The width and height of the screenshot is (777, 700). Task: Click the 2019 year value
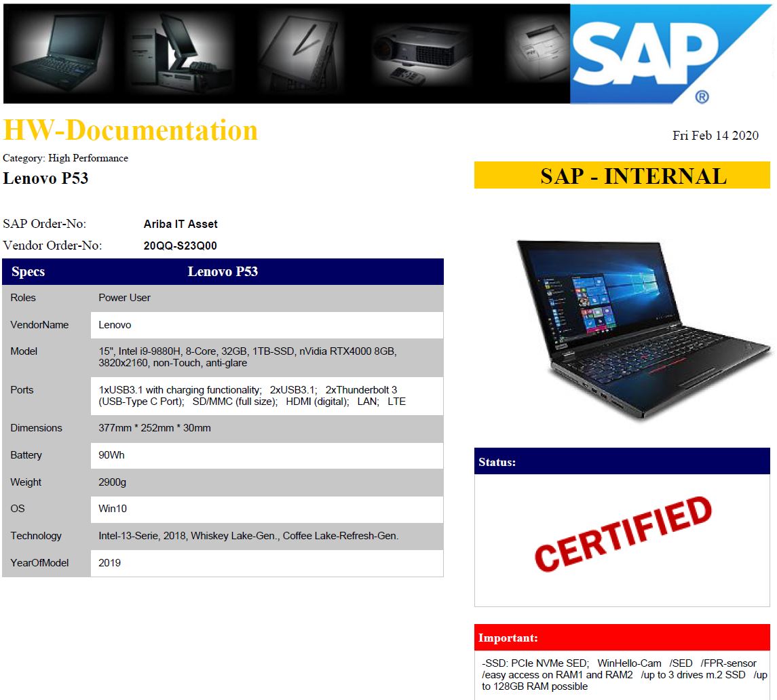tap(109, 563)
